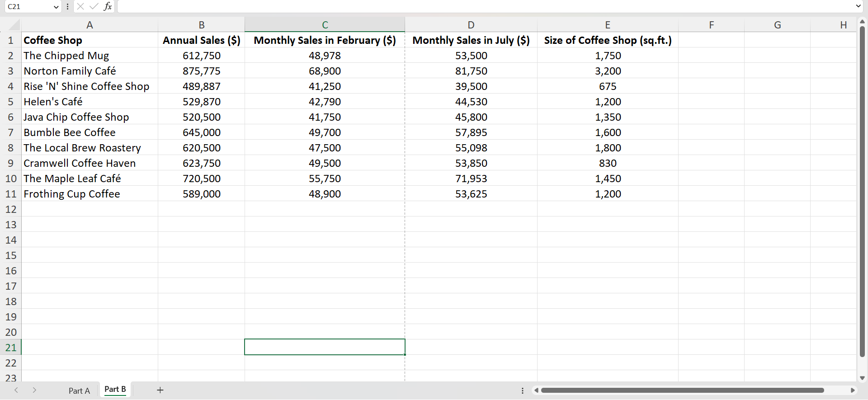Click shop size value 830
Image resolution: width=868 pixels, height=400 pixels.
[608, 163]
